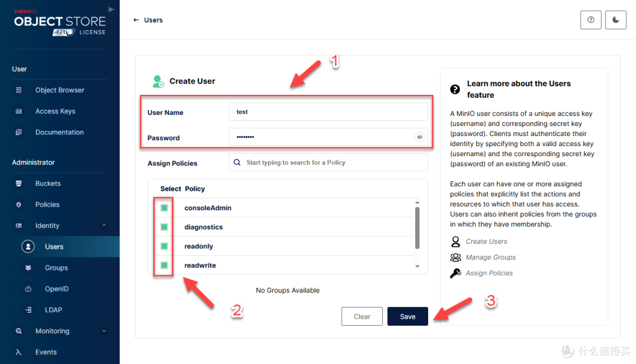
Task: Click the policy list scrollbar thumb
Action: [418, 228]
